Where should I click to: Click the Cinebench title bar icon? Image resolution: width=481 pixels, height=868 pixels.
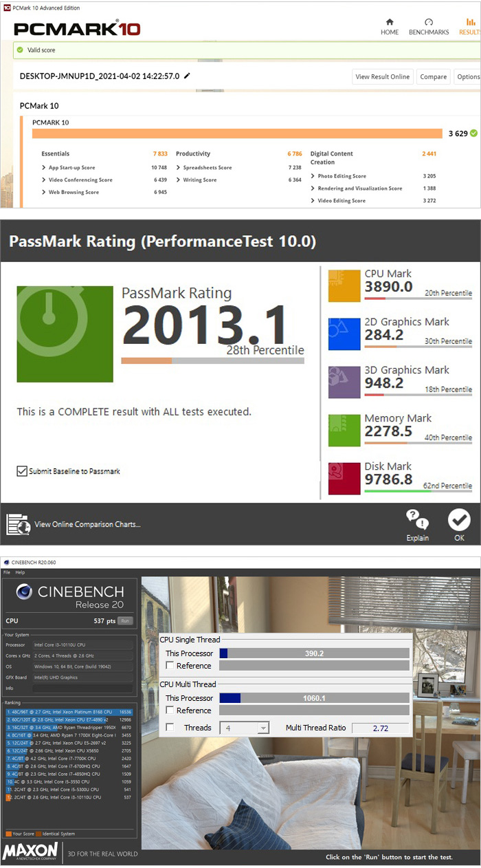click(6, 563)
